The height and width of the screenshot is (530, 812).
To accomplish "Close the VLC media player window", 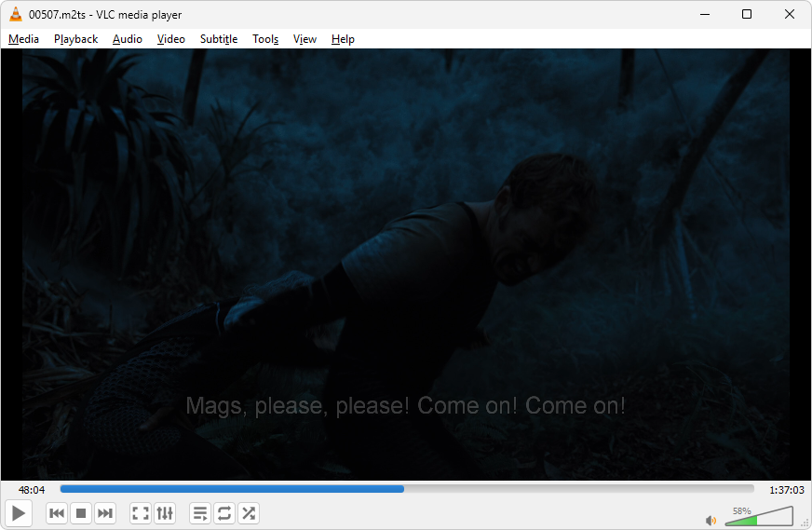I will [x=790, y=15].
